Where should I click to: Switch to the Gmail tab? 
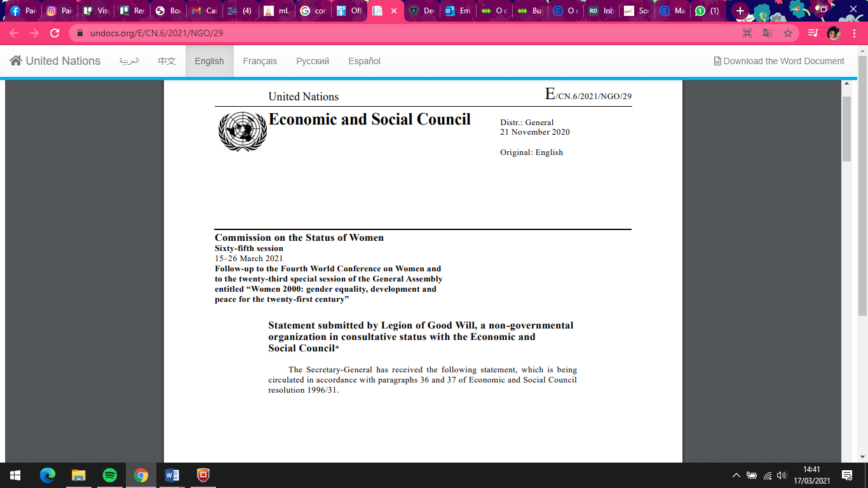tap(205, 11)
